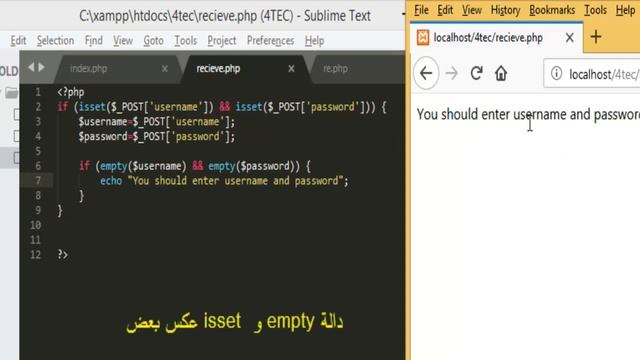Open the Find menu in Sublime Text
The image size is (640, 360).
pyautogui.click(x=93, y=41)
